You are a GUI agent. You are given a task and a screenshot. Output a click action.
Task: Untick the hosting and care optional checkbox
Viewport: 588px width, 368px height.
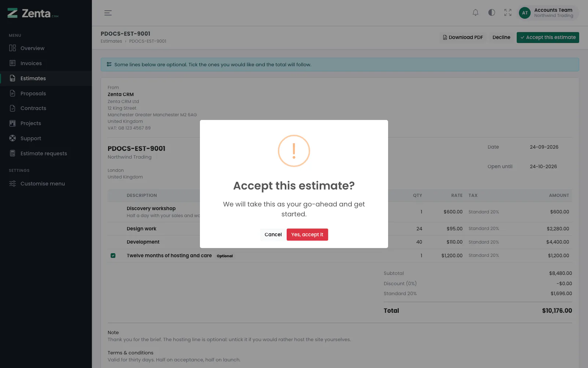tap(113, 255)
